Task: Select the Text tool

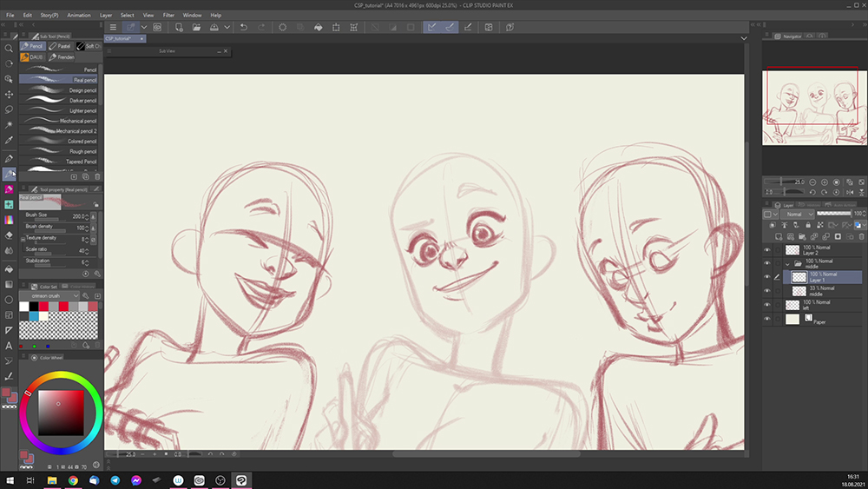Action: pyautogui.click(x=10, y=345)
